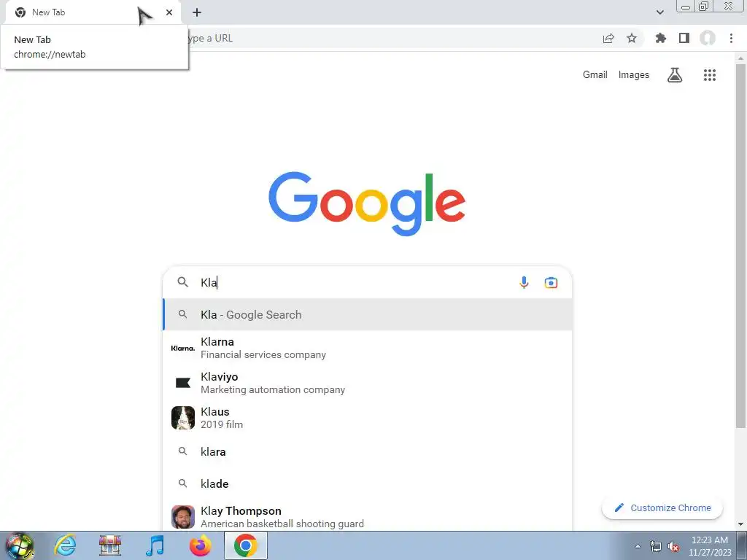Image resolution: width=747 pixels, height=560 pixels.
Task: Open the Google apps grid
Action: [709, 75]
